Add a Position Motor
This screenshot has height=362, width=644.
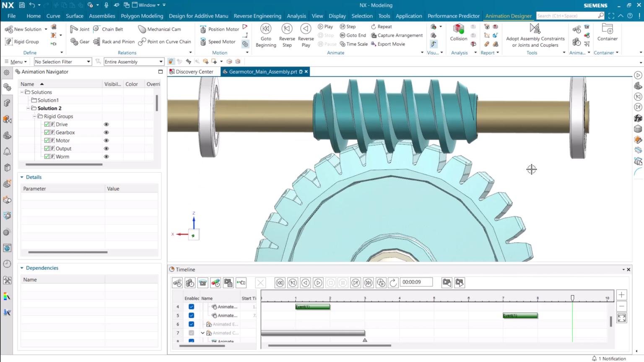219,29
